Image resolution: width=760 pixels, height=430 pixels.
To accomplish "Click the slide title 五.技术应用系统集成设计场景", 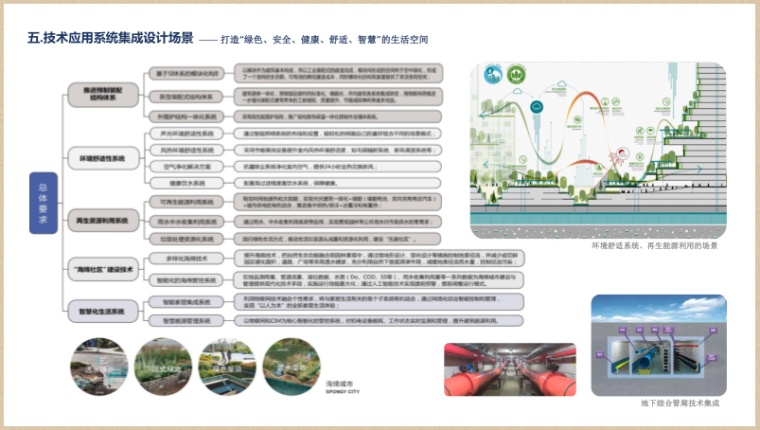I will tap(108, 39).
